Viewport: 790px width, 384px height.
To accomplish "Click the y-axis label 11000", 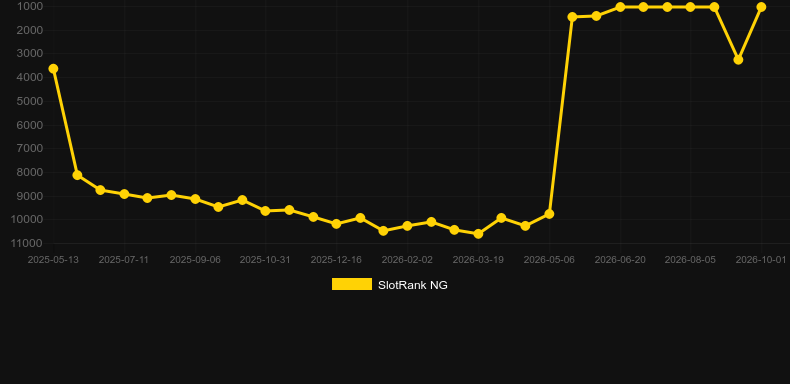I will click(x=28, y=243).
